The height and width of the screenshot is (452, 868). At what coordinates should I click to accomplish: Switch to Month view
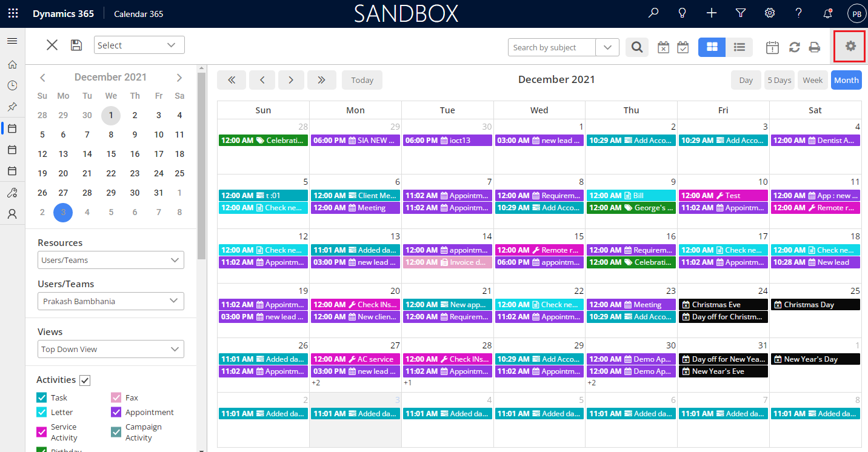(846, 80)
